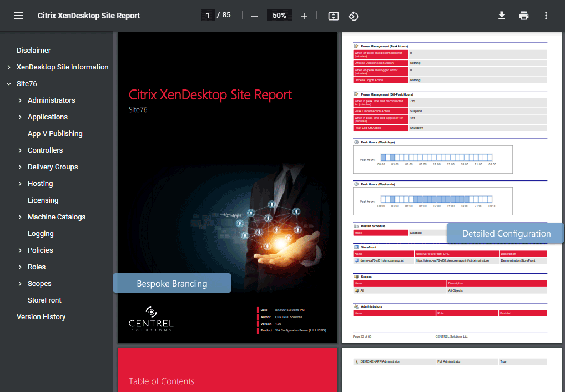Screen dimensions: 565x392
Task: Click the Site76 subtitle on cover
Action: click(x=138, y=109)
